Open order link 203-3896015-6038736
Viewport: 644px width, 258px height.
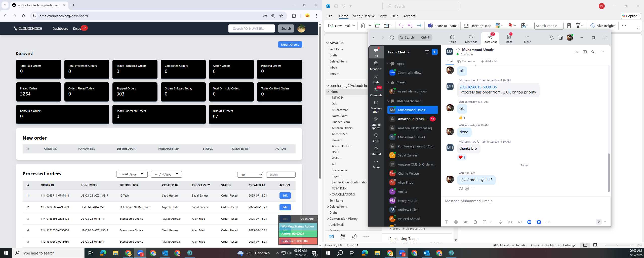tap(478, 87)
